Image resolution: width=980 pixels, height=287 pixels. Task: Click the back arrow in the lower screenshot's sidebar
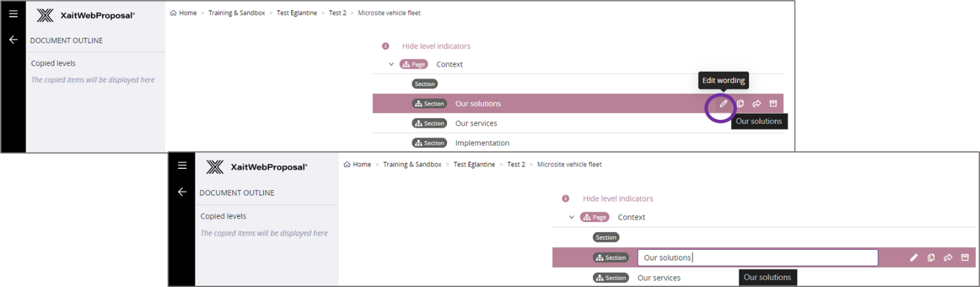tap(182, 192)
